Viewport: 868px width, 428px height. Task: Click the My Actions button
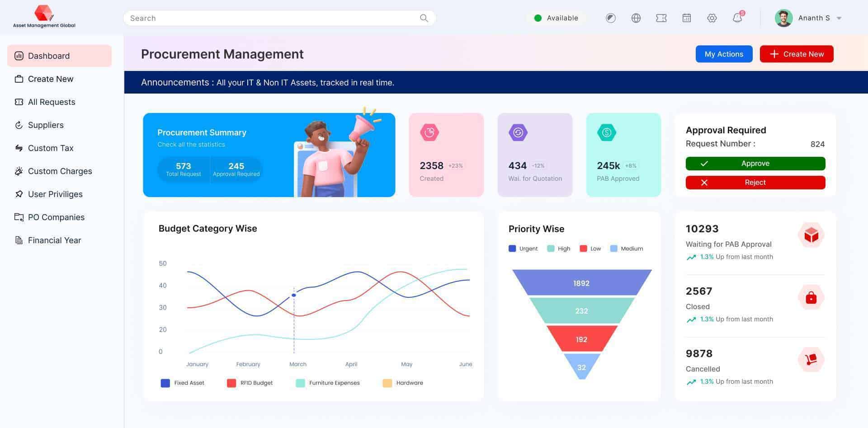[x=724, y=54]
